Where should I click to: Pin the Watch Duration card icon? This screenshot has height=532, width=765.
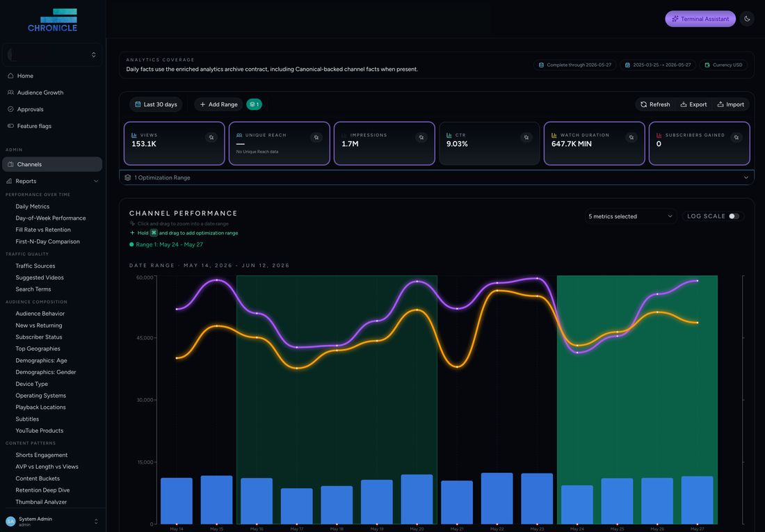tap(631, 138)
